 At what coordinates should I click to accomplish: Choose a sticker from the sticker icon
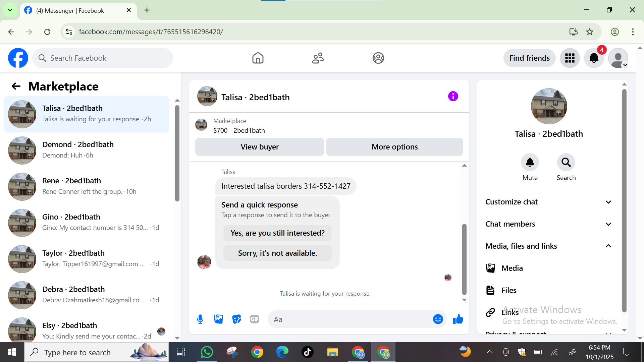coord(237,319)
